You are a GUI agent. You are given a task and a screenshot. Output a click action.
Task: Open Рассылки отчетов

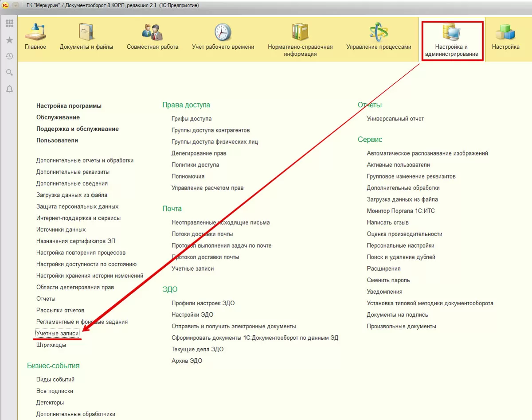[60, 310]
